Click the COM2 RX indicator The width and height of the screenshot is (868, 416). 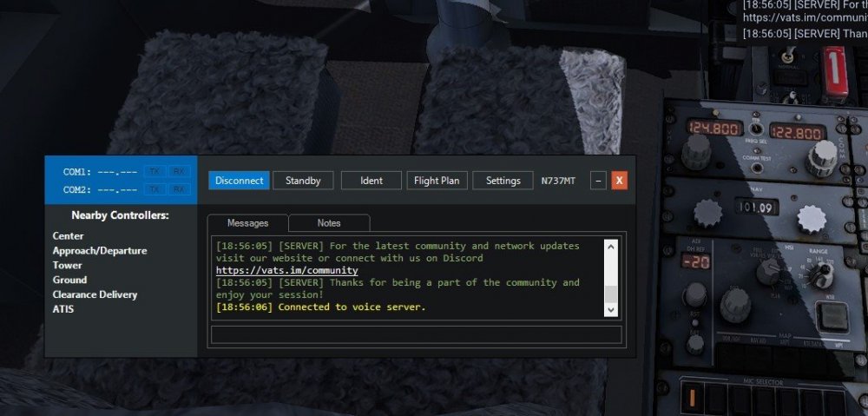[x=178, y=189]
